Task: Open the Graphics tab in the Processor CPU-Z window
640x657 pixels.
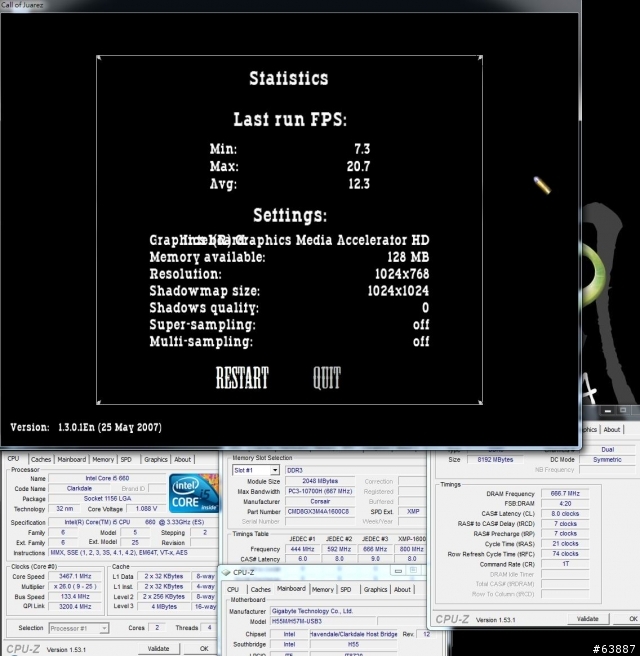Action: pyautogui.click(x=155, y=459)
